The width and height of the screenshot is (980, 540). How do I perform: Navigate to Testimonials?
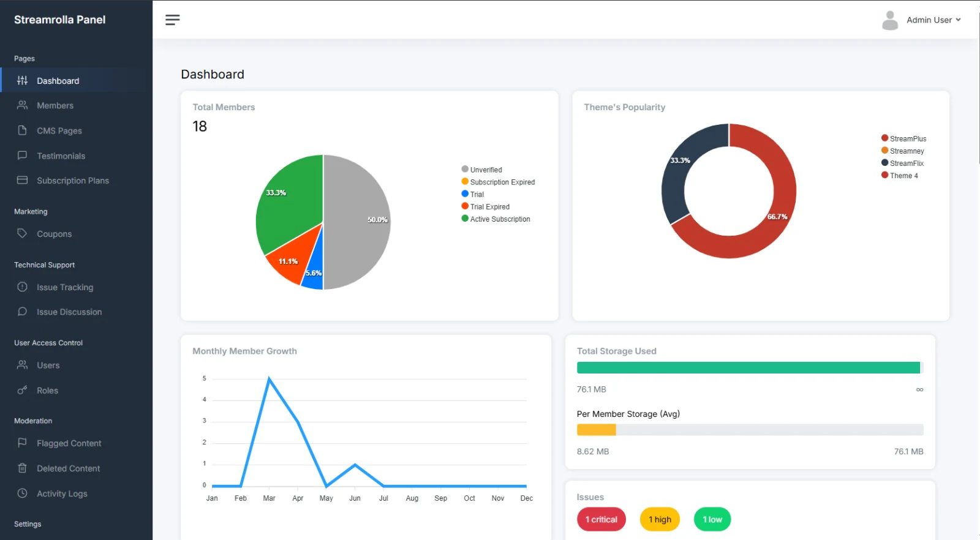point(76,156)
